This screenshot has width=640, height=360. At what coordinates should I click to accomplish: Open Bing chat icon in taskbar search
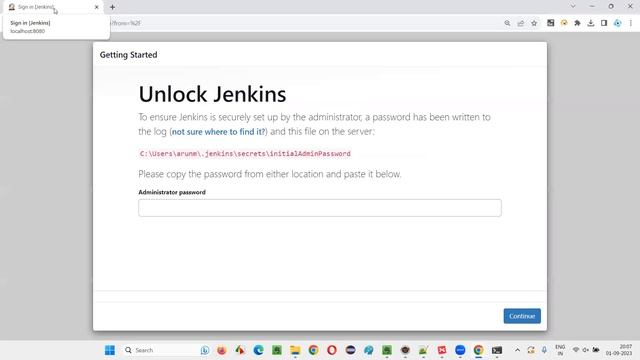coord(205,350)
